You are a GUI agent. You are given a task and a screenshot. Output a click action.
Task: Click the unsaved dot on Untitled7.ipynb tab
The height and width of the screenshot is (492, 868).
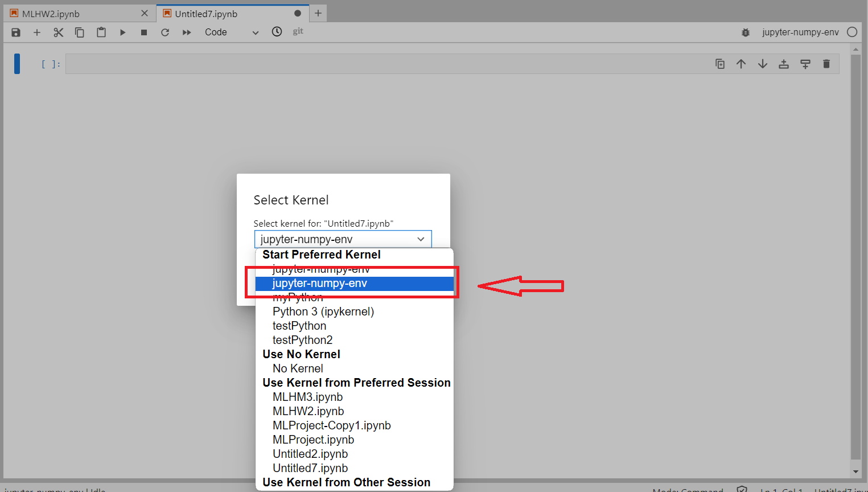pos(298,13)
